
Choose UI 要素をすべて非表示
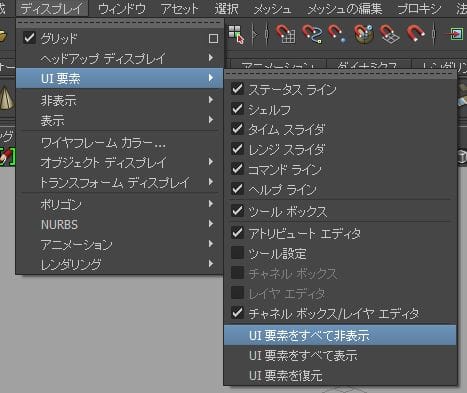pos(340,335)
